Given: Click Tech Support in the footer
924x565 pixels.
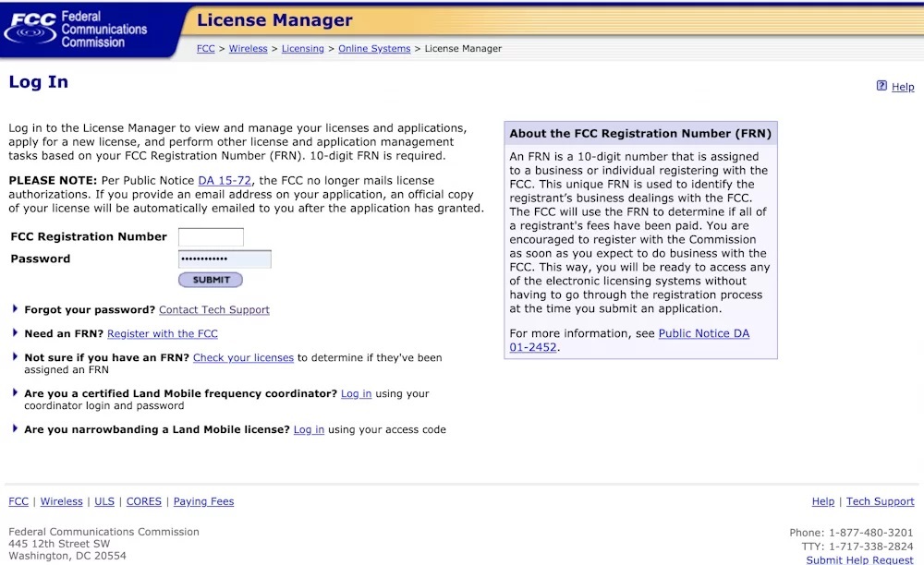Looking at the screenshot, I should 880,502.
